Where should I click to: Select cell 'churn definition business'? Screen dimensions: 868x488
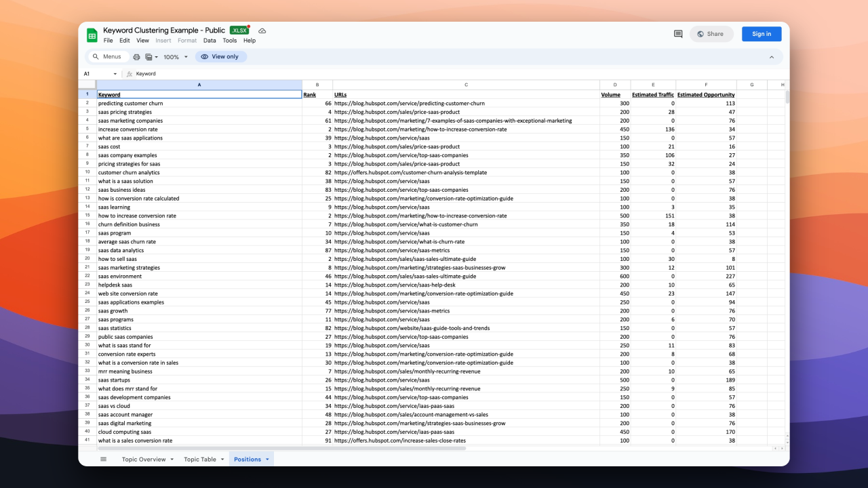(x=199, y=224)
